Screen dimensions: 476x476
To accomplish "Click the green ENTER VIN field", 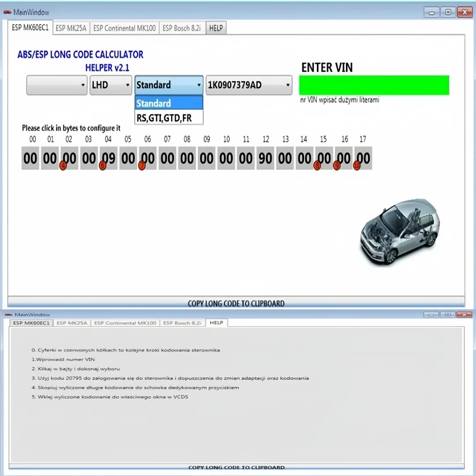I will (x=374, y=86).
